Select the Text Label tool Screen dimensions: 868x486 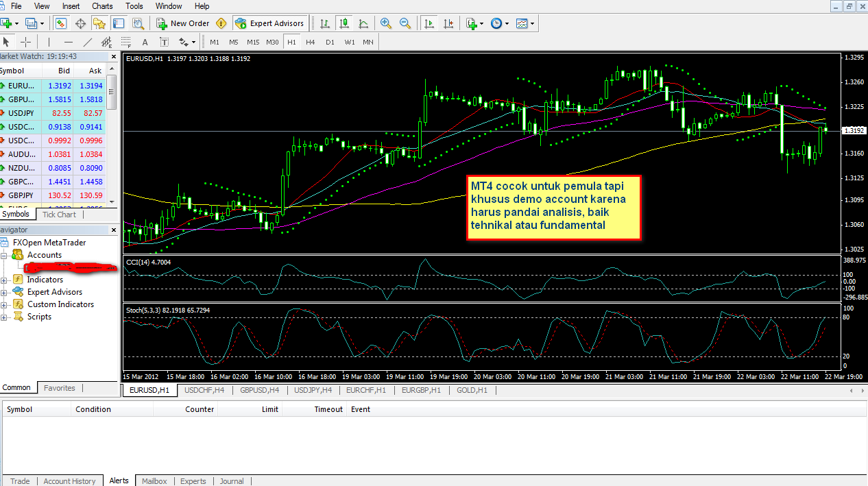[x=164, y=42]
